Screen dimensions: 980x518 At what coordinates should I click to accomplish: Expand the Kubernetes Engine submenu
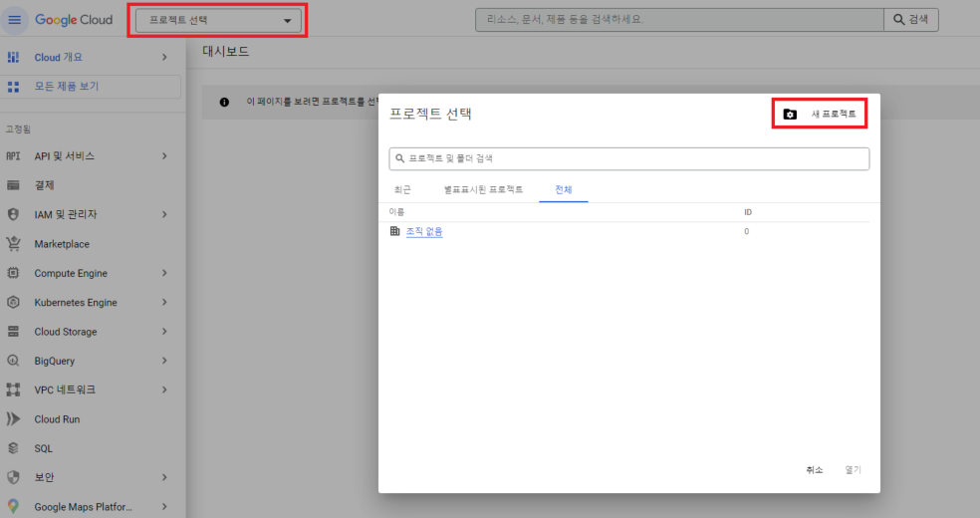(x=164, y=303)
